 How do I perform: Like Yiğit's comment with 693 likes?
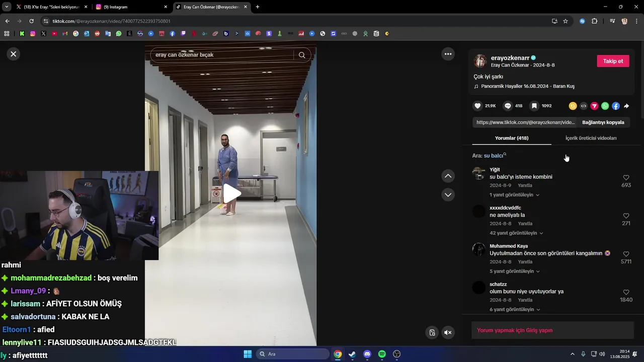click(x=626, y=177)
